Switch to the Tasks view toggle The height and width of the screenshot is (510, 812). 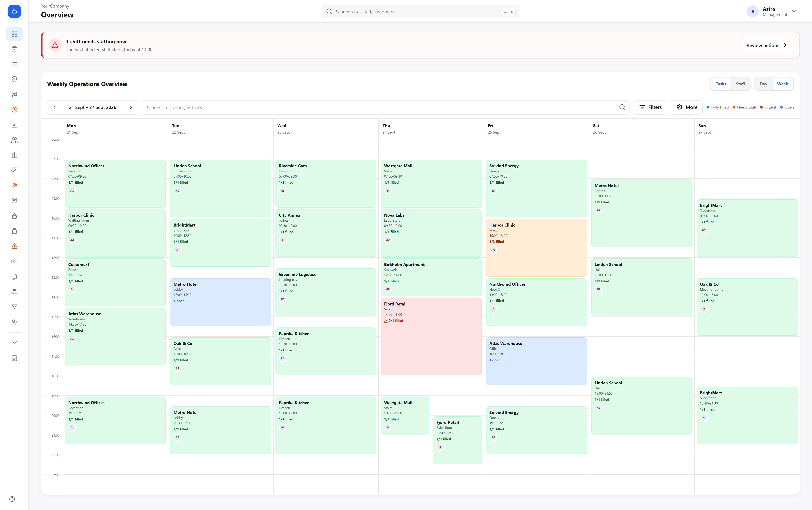tap(721, 84)
